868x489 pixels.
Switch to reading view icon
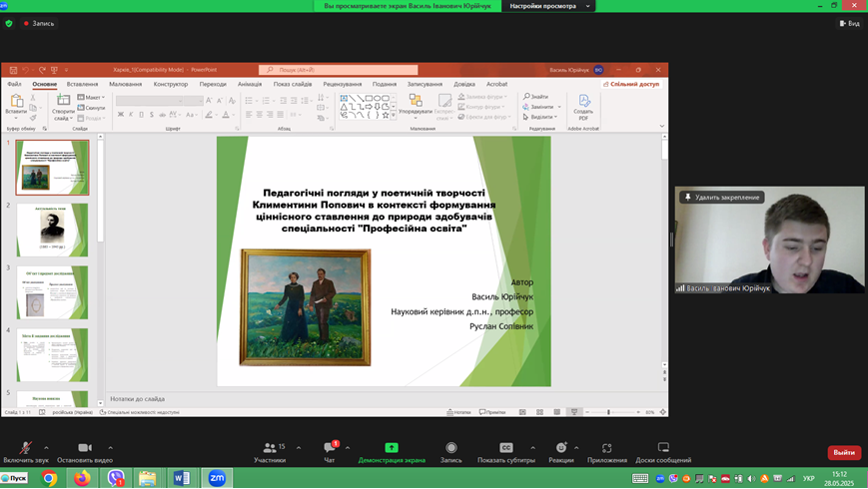point(557,412)
